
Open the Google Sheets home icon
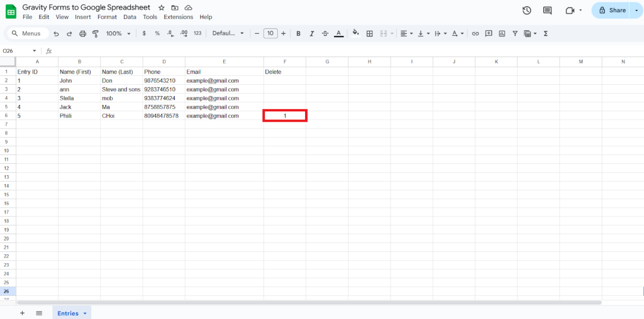point(11,12)
